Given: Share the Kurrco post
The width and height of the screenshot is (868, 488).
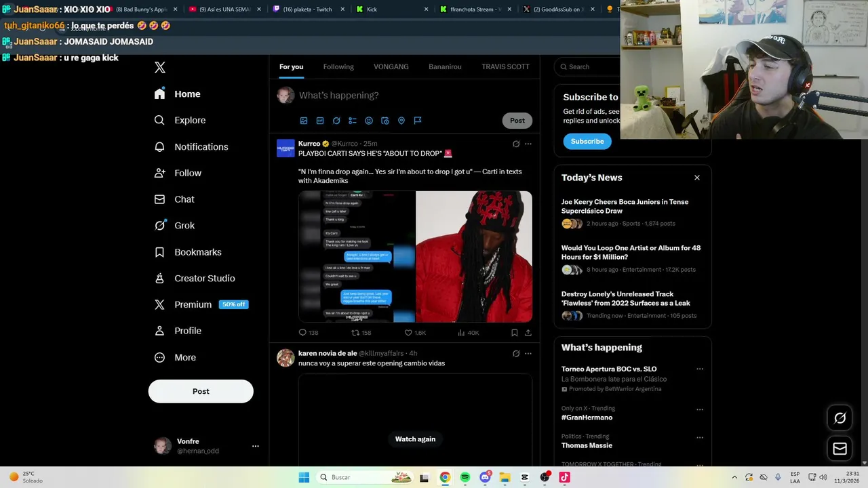Looking at the screenshot, I should (528, 333).
